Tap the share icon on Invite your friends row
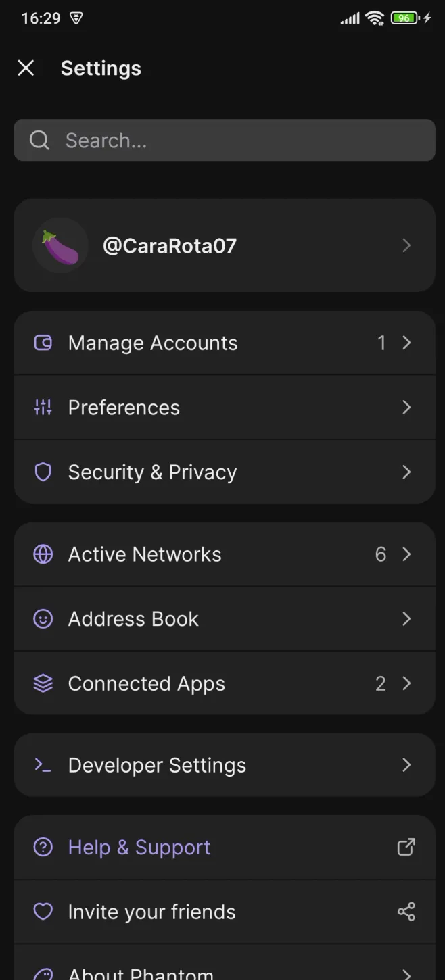The image size is (445, 980). [x=406, y=911]
